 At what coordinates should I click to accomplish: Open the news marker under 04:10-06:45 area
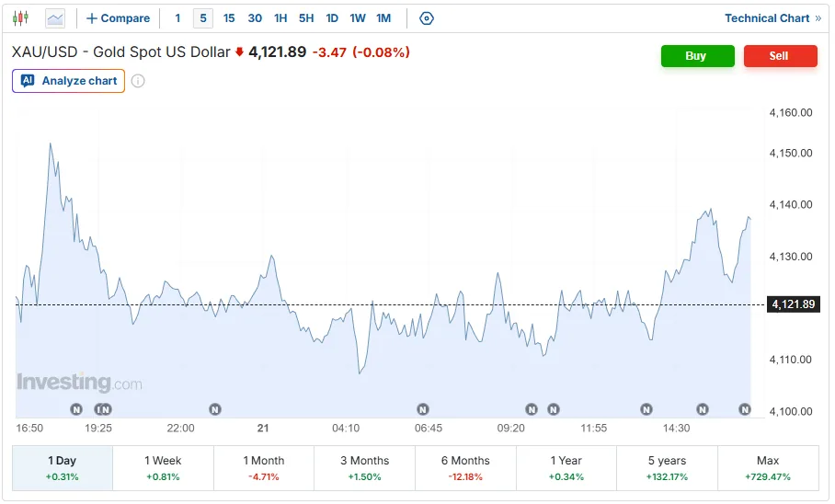(423, 409)
